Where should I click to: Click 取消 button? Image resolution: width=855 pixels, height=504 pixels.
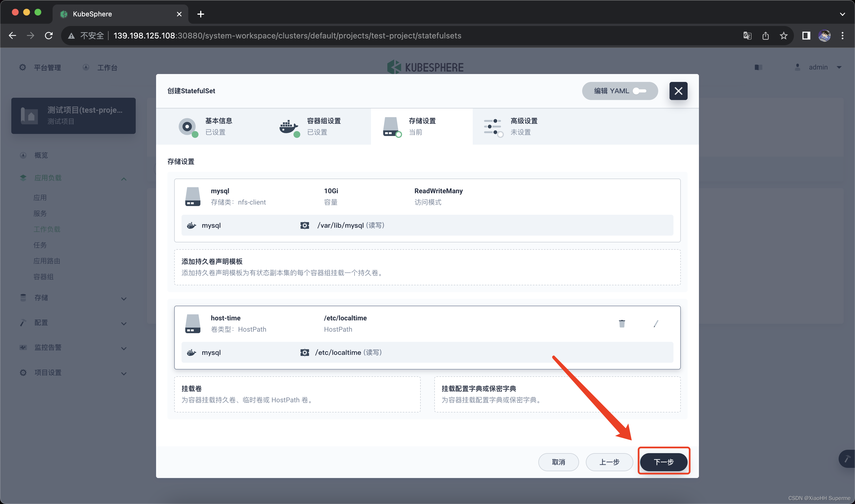558,462
